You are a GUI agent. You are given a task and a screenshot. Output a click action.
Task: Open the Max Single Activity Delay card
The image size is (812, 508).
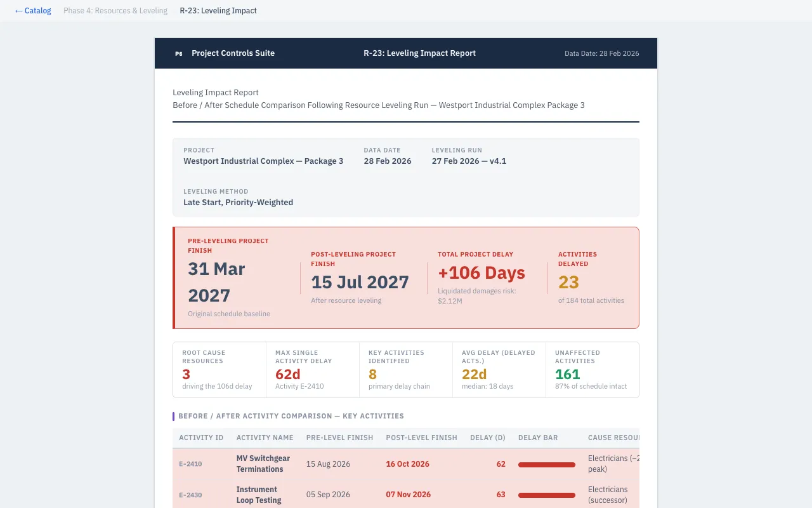tap(313, 370)
